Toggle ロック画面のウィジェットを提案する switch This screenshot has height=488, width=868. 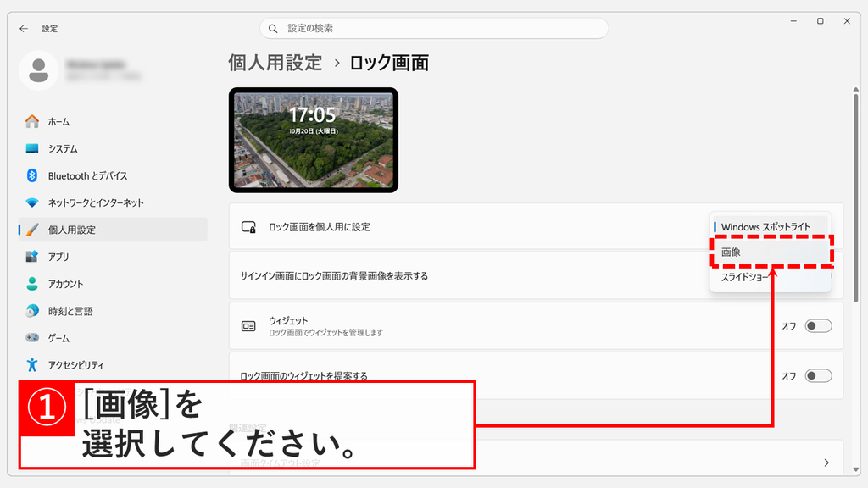click(818, 376)
